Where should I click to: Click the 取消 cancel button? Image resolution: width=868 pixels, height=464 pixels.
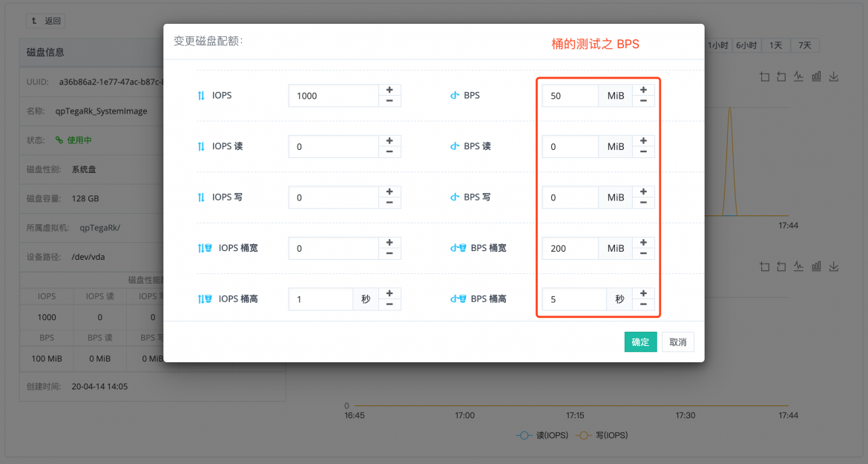tap(677, 342)
